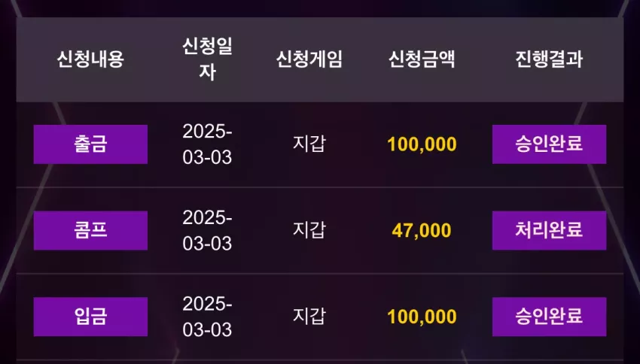
Task: Select the 신청일자 column header
Action: pos(207,59)
